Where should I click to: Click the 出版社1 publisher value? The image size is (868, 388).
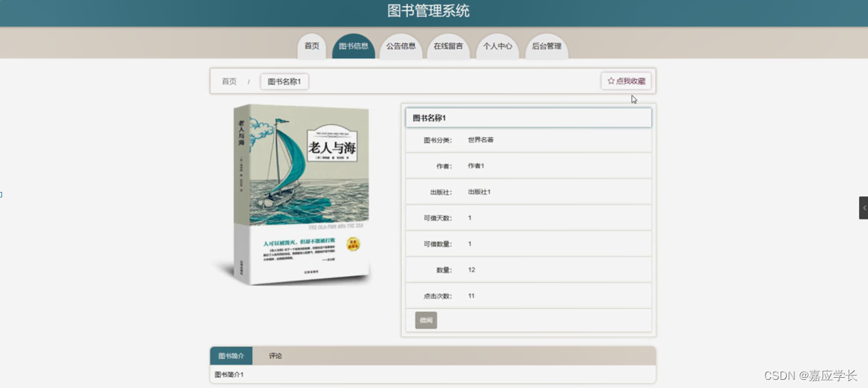pos(479,192)
